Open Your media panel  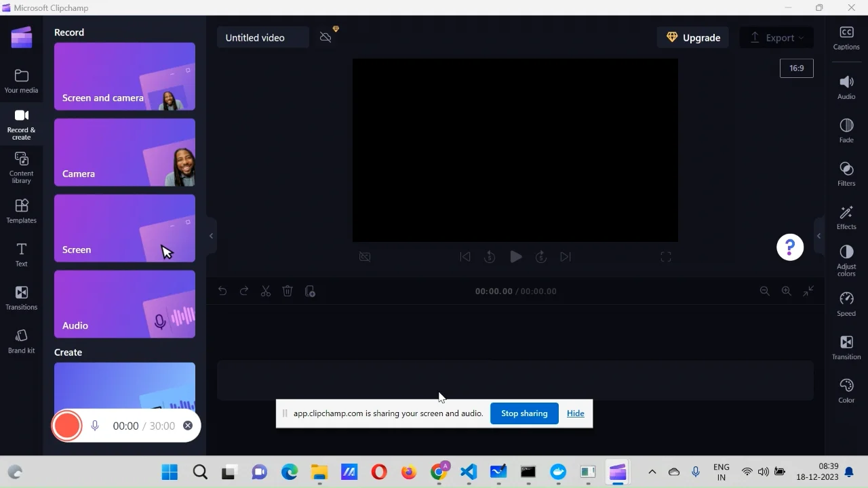pyautogui.click(x=21, y=81)
